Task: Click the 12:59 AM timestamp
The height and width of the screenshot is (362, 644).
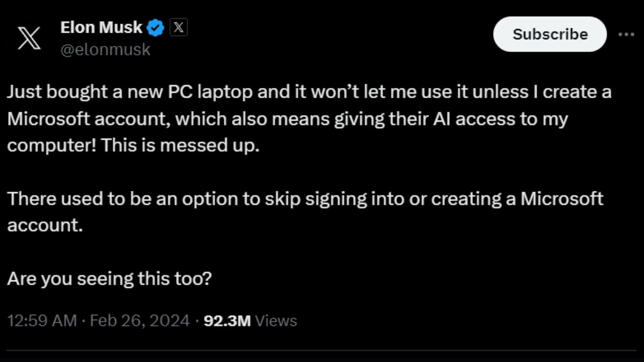Action: [x=42, y=321]
